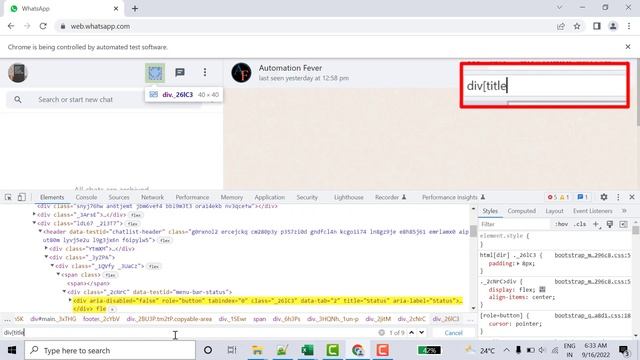Open Windows Start menu

point(12,350)
